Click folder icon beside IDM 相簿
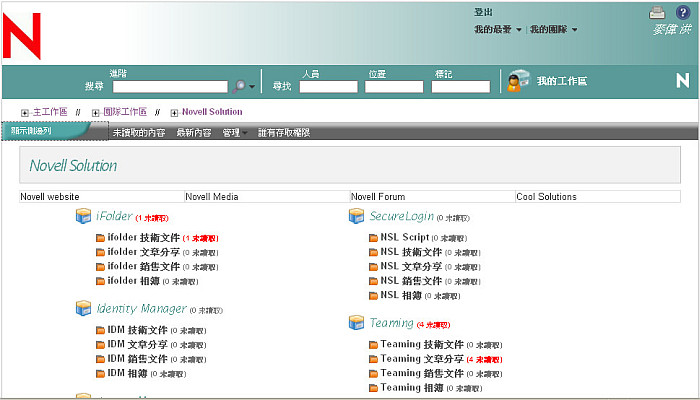The width and height of the screenshot is (700, 400). pyautogui.click(x=100, y=374)
